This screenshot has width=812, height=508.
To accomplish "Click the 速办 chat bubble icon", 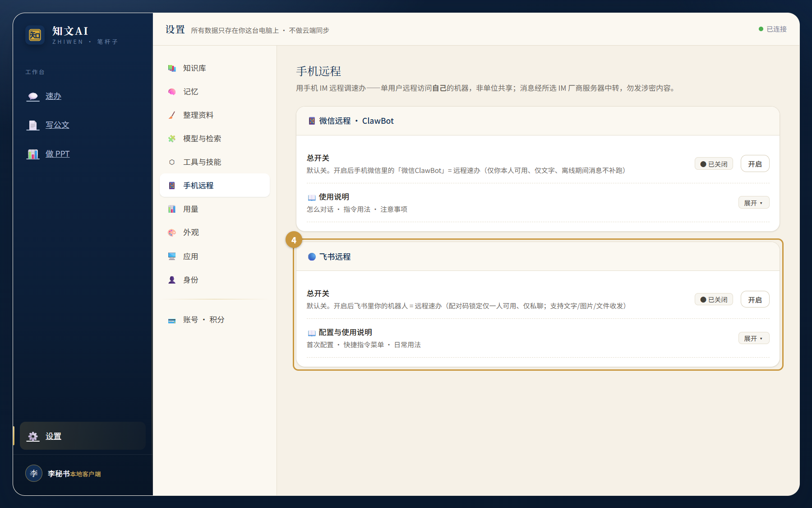I will tap(33, 96).
